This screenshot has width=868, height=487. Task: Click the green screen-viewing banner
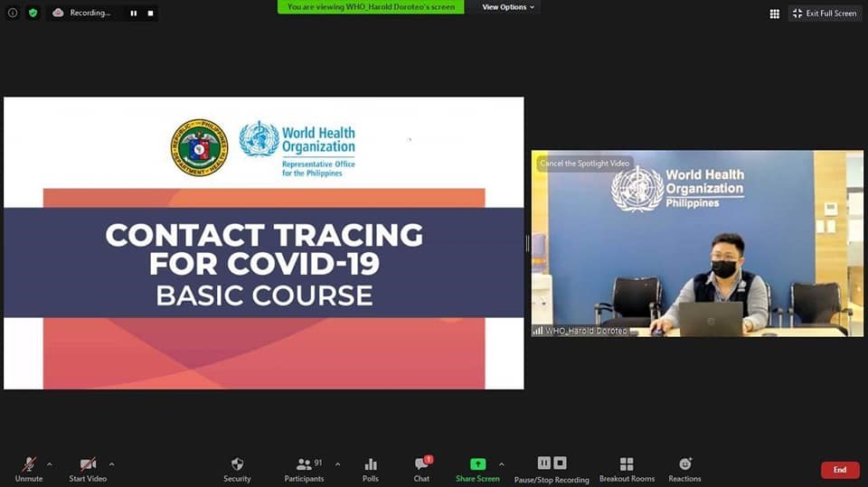click(x=371, y=6)
